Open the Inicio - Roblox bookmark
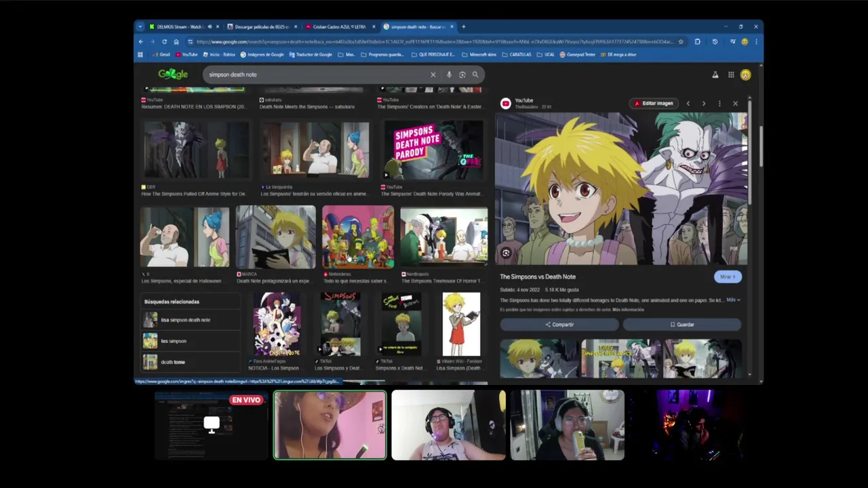Screen dimensions: 868x488 coord(218,54)
